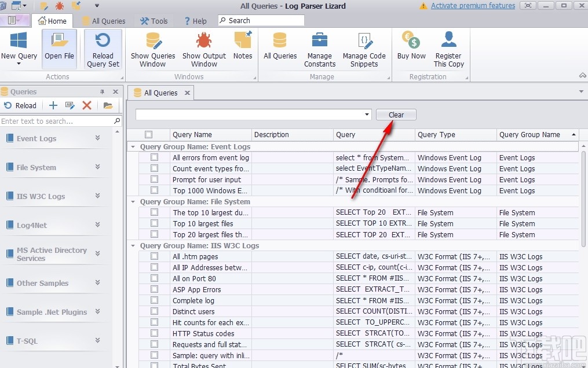Image resolution: width=588 pixels, height=368 pixels.
Task: Open Manage Constants
Action: pos(320,50)
